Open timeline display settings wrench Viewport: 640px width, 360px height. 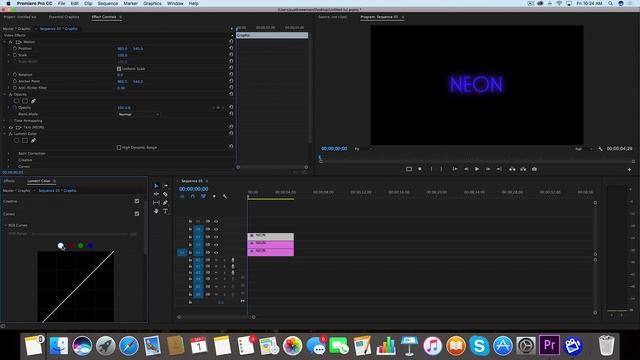tap(225, 196)
